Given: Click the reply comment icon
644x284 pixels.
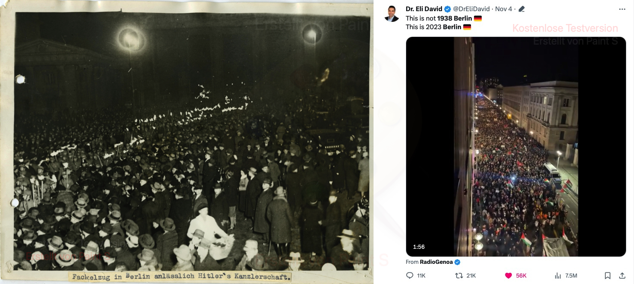Looking at the screenshot, I should (x=410, y=275).
